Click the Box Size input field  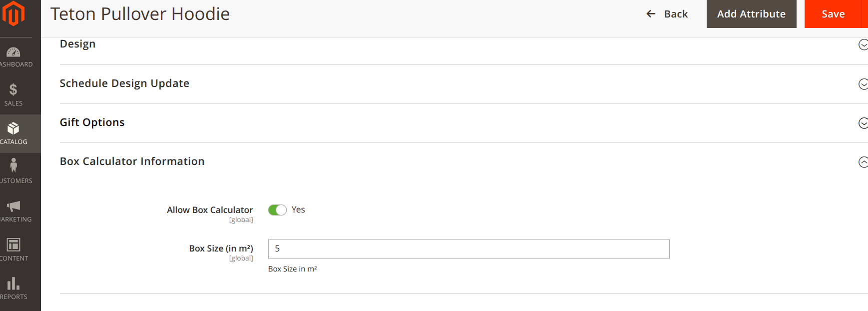[x=468, y=249]
